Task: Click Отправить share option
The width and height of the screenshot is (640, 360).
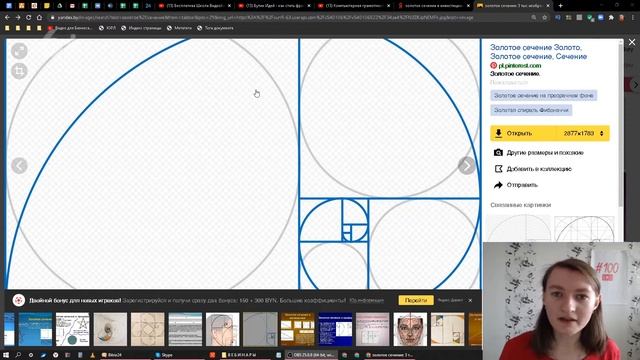Action: tap(522, 185)
